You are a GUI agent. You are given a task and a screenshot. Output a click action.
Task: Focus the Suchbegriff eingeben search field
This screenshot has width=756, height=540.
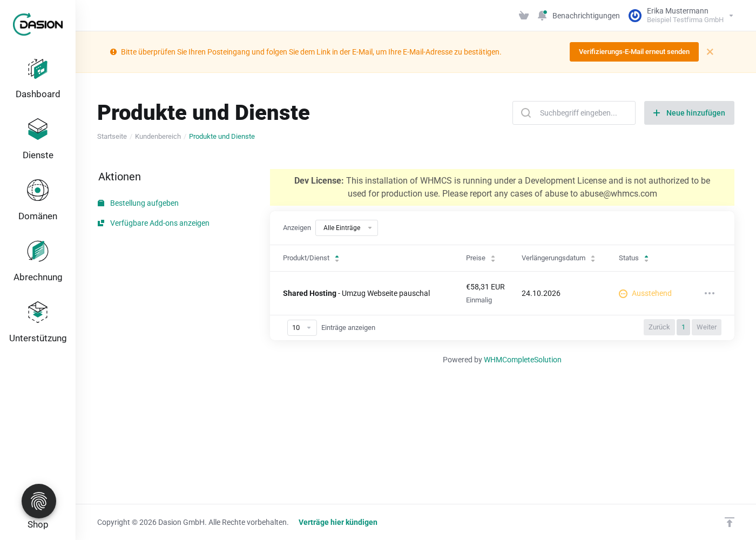pos(574,113)
